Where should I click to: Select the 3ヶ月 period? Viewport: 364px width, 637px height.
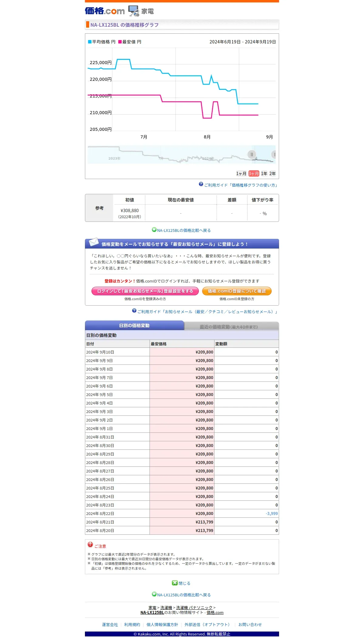pyautogui.click(x=254, y=174)
